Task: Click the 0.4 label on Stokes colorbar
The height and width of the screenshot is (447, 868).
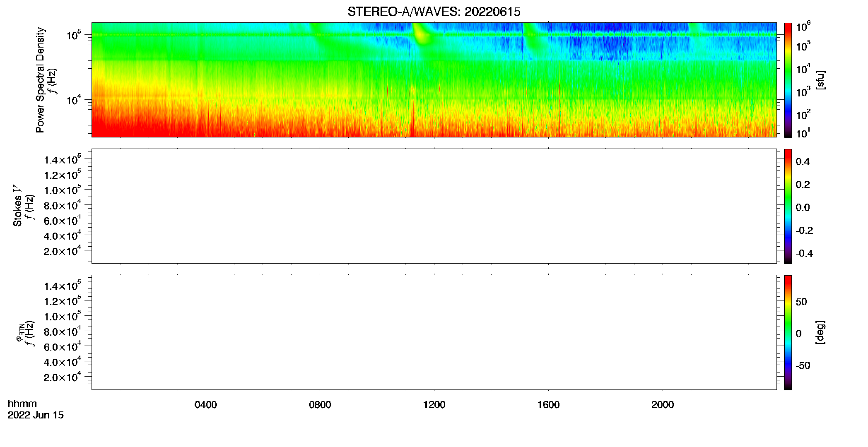Action: (803, 162)
